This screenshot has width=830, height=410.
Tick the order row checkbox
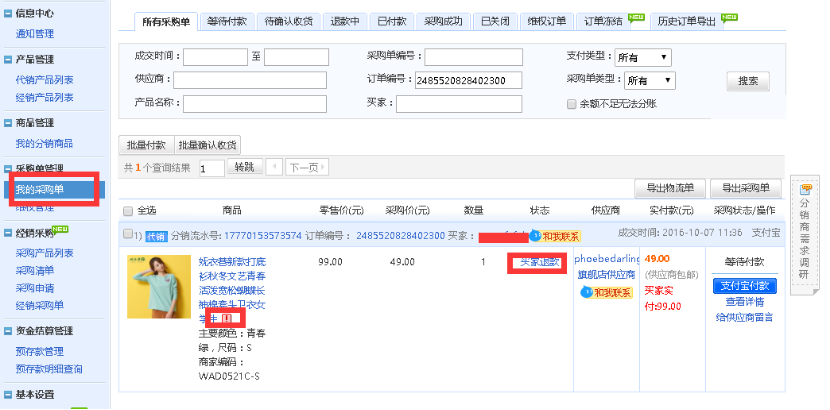point(127,234)
